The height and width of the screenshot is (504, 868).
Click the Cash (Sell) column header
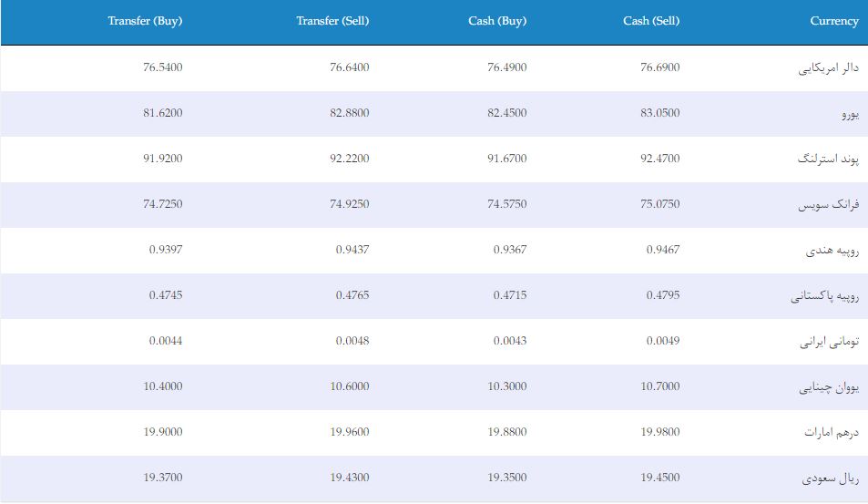click(651, 21)
